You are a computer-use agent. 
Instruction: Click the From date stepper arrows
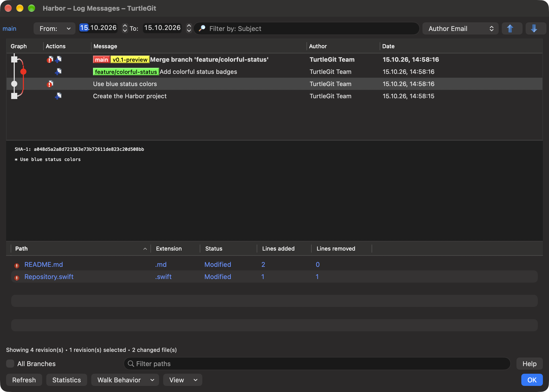(x=125, y=28)
